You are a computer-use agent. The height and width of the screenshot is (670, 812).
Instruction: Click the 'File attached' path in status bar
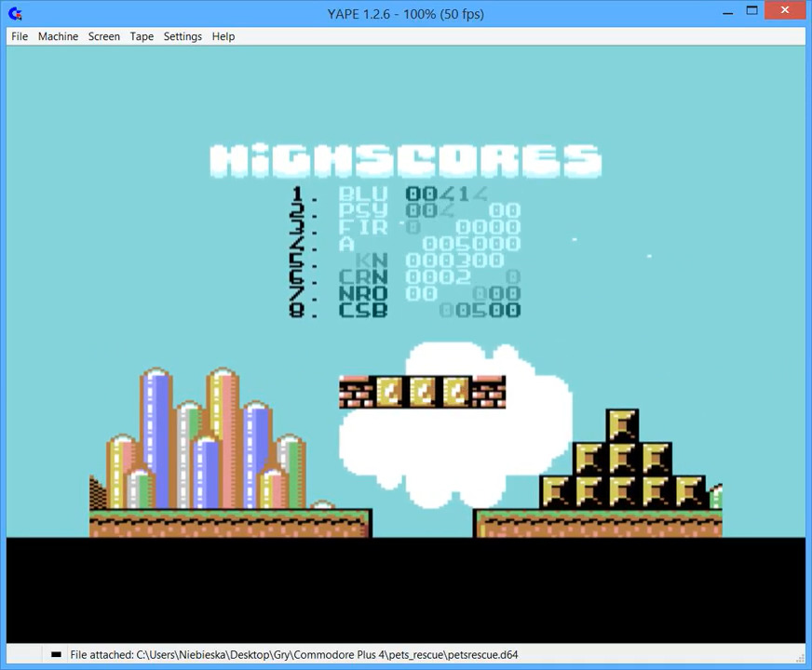(294, 655)
